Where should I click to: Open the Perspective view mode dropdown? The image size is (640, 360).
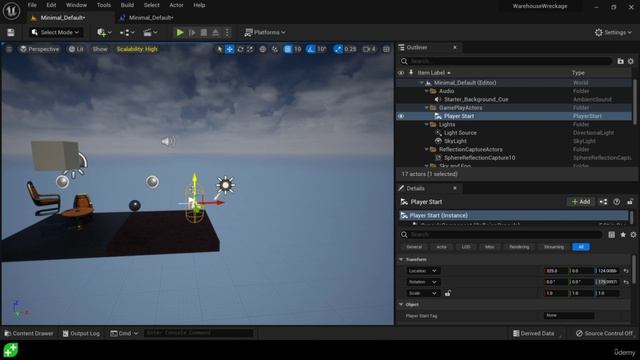pyautogui.click(x=40, y=49)
